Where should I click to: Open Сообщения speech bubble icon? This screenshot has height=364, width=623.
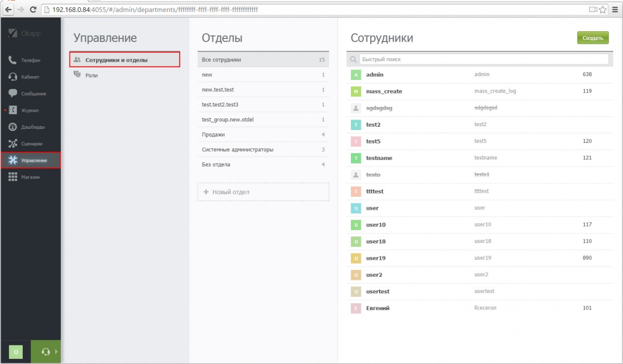13,93
